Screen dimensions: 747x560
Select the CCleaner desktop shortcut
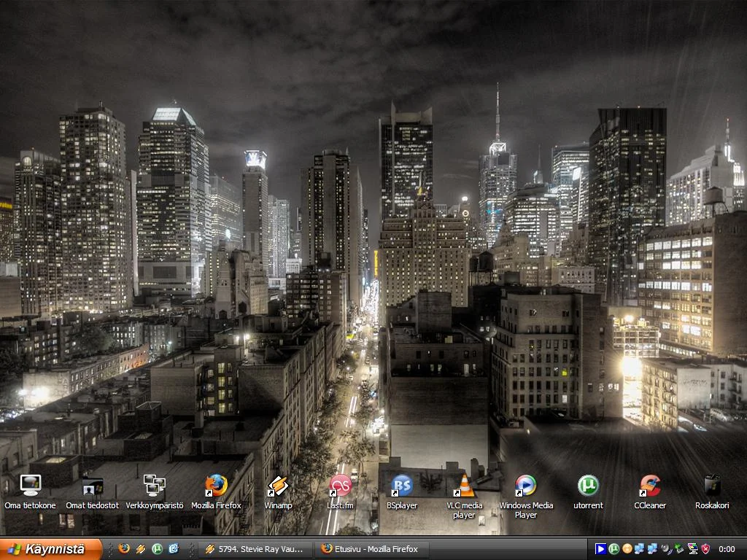pos(650,486)
